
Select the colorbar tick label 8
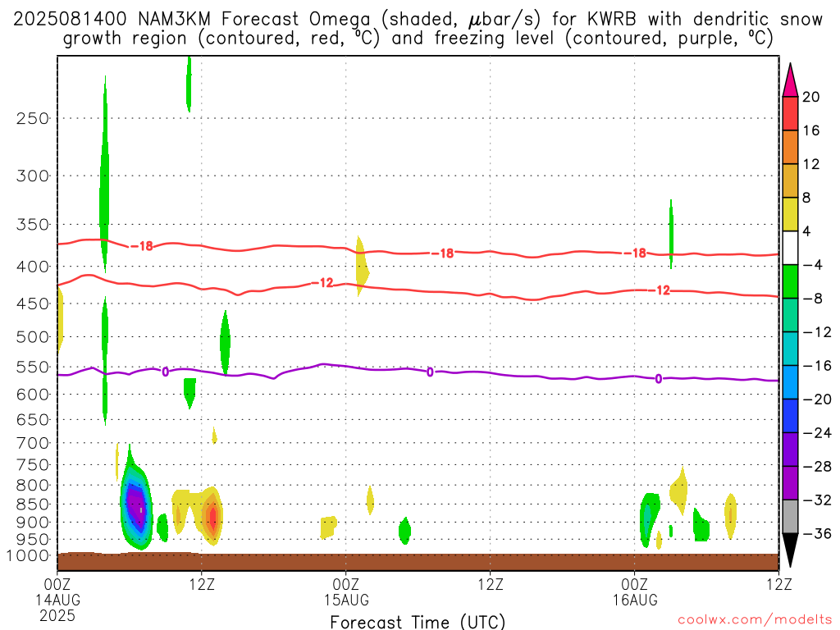[807, 198]
